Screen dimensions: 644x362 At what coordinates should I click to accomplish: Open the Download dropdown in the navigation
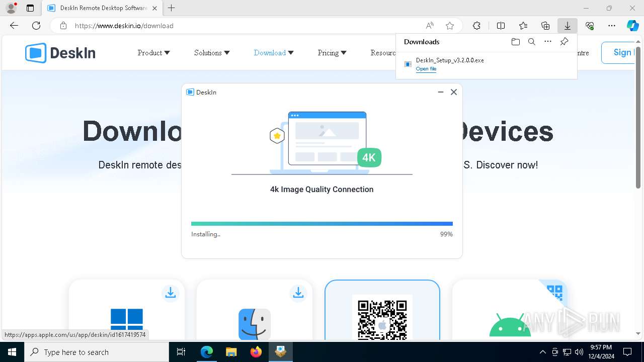coord(274,53)
